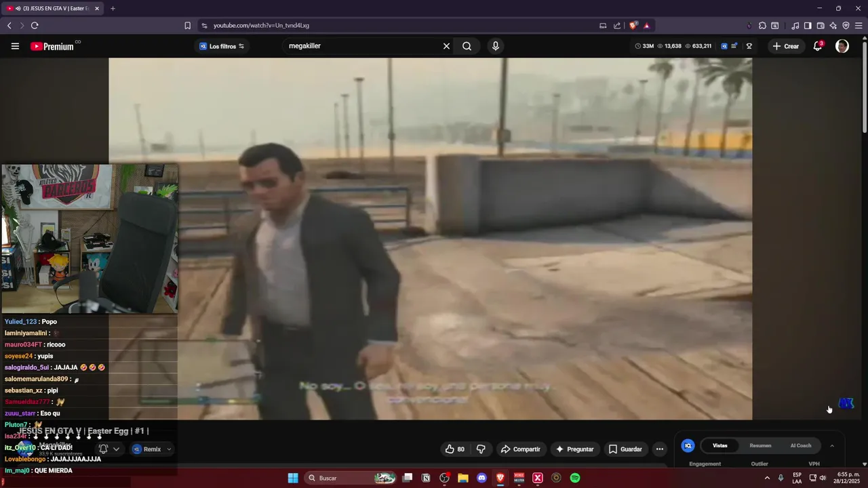Open account avatar menu
868x488 pixels.
(x=842, y=46)
